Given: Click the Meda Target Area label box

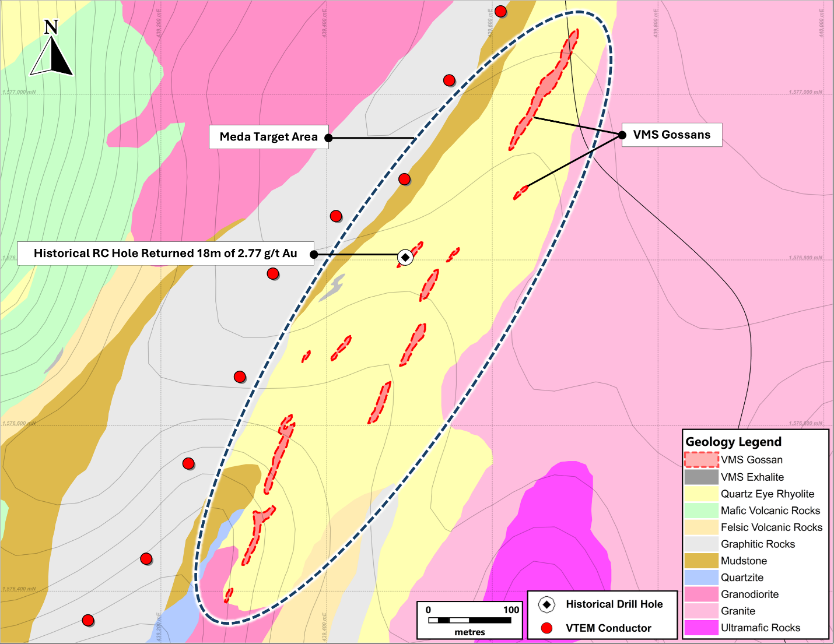Looking at the screenshot, I should (269, 137).
